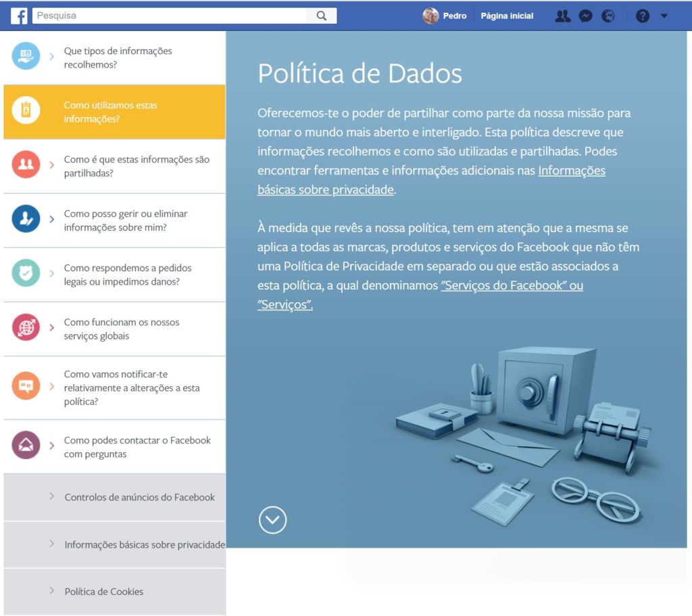
Task: Open Pedro profile name link
Action: (455, 16)
